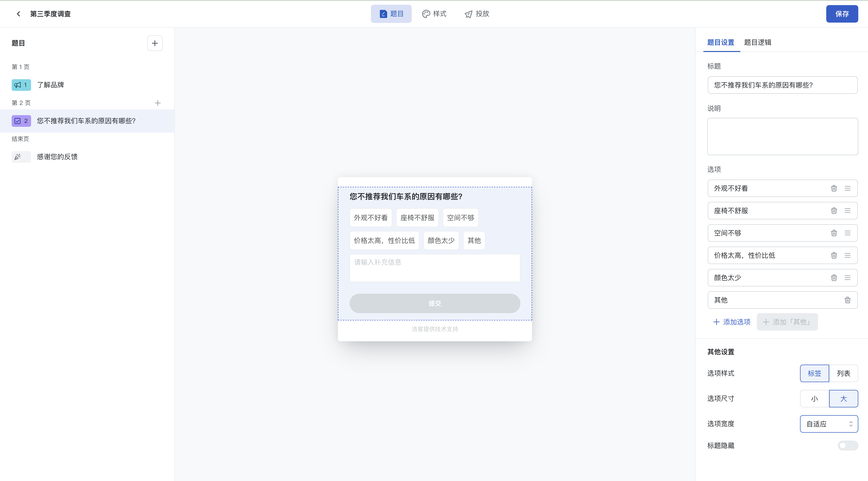
Task: Click drag handle of 座椅不舒服 option
Action: click(x=847, y=211)
